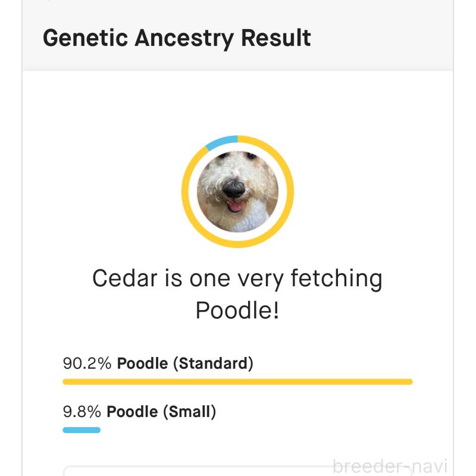Click the yellow Poodle (Standard) percentage bar

(x=237, y=382)
